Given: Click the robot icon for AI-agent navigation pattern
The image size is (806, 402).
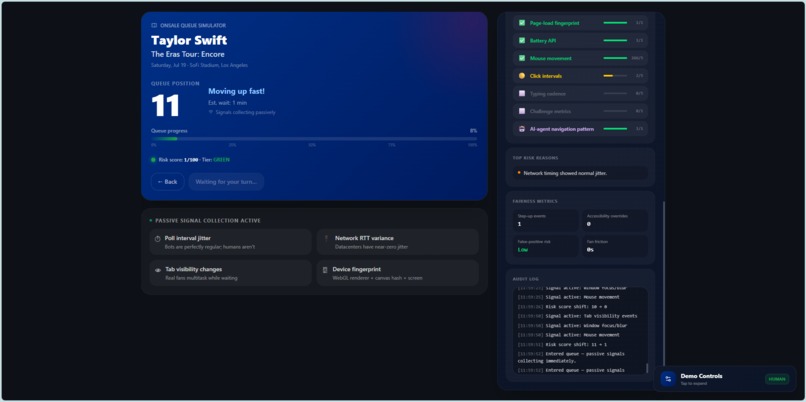Looking at the screenshot, I should (522, 129).
